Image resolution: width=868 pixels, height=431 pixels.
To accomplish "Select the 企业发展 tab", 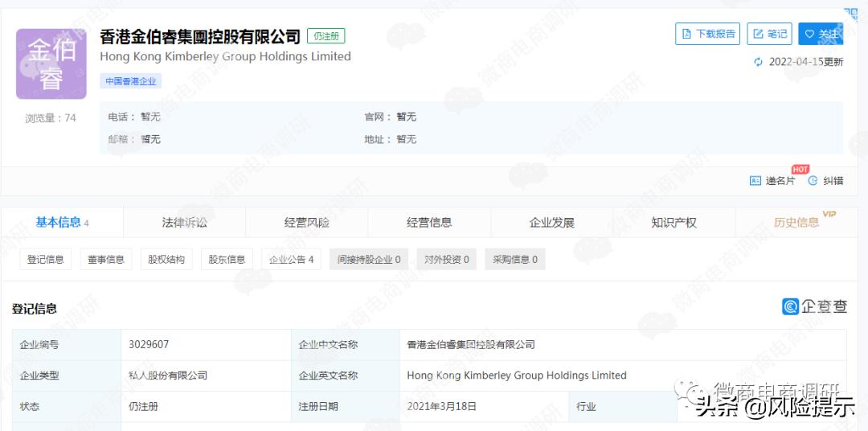I will pyautogui.click(x=551, y=223).
